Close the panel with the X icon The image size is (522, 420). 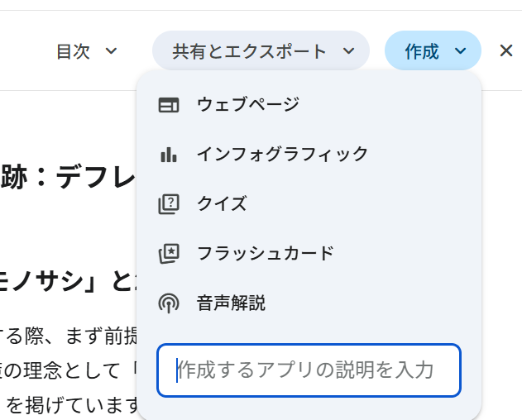pyautogui.click(x=506, y=51)
